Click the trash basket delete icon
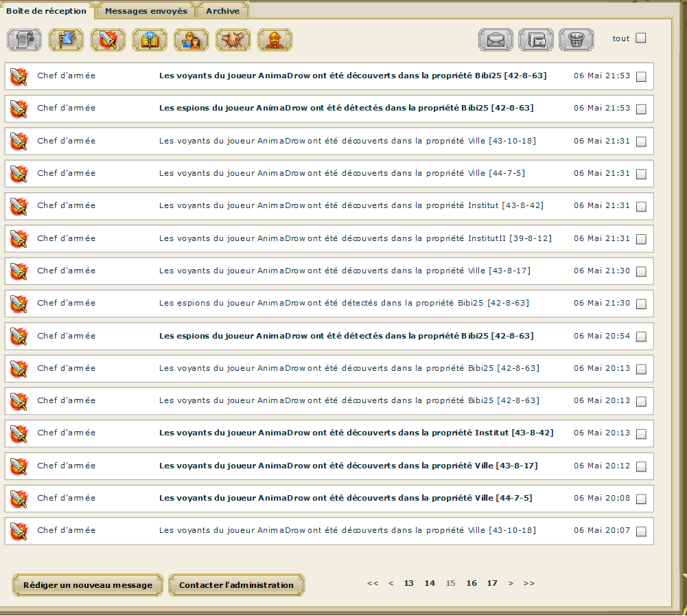The width and height of the screenshot is (687, 616). [x=577, y=40]
